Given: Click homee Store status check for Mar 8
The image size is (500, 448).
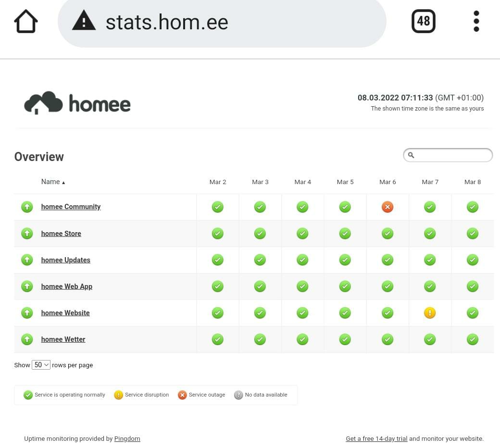Looking at the screenshot, I should (x=472, y=234).
